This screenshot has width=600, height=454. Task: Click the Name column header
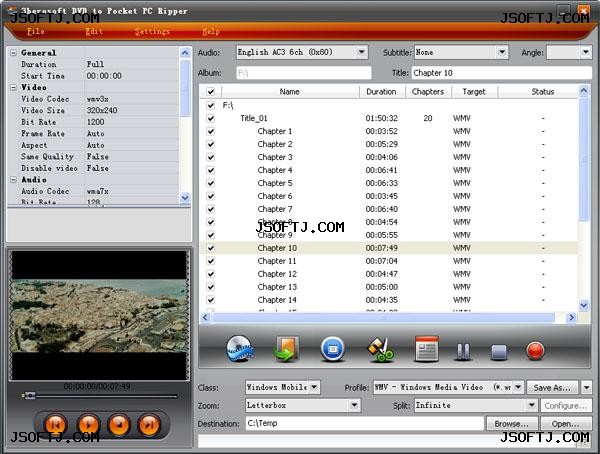click(290, 91)
